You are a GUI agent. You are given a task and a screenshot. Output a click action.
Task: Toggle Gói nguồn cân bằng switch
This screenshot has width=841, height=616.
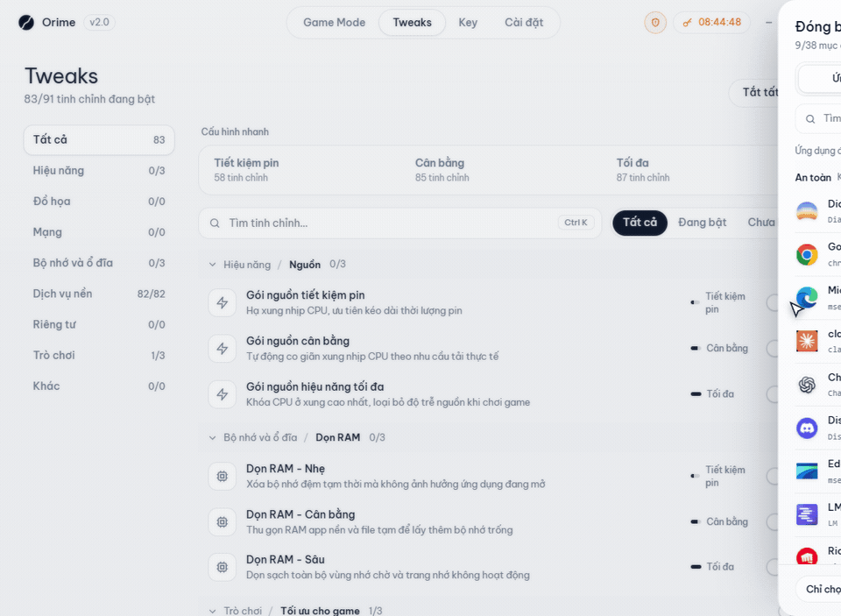(x=772, y=349)
